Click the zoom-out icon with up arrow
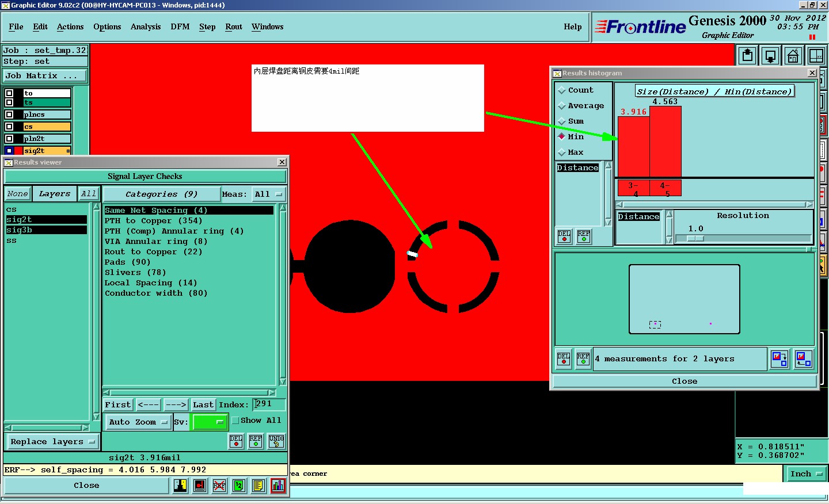Screen dimensions: 829x504 [747, 56]
